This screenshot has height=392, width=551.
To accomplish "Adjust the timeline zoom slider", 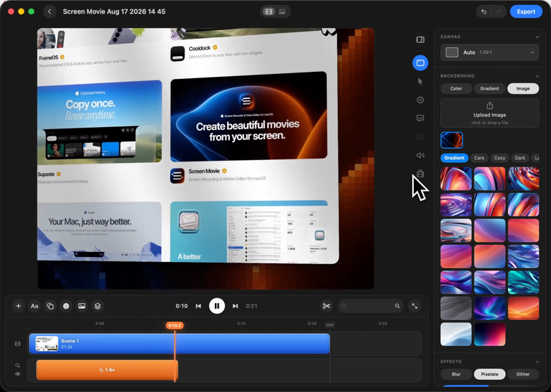I will point(371,306).
